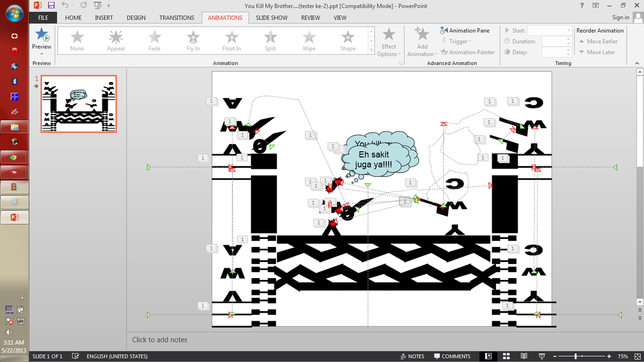Switch to the REVIEW tab
644x362 pixels.
tap(310, 18)
